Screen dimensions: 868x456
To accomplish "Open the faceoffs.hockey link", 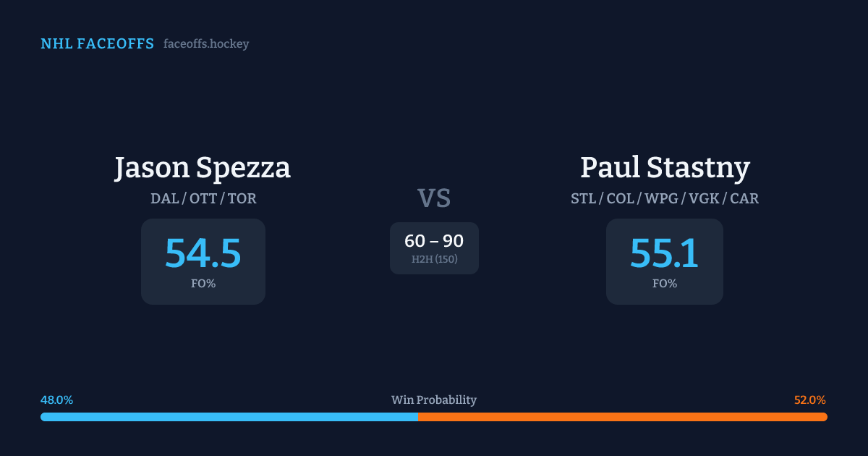I will [x=206, y=44].
